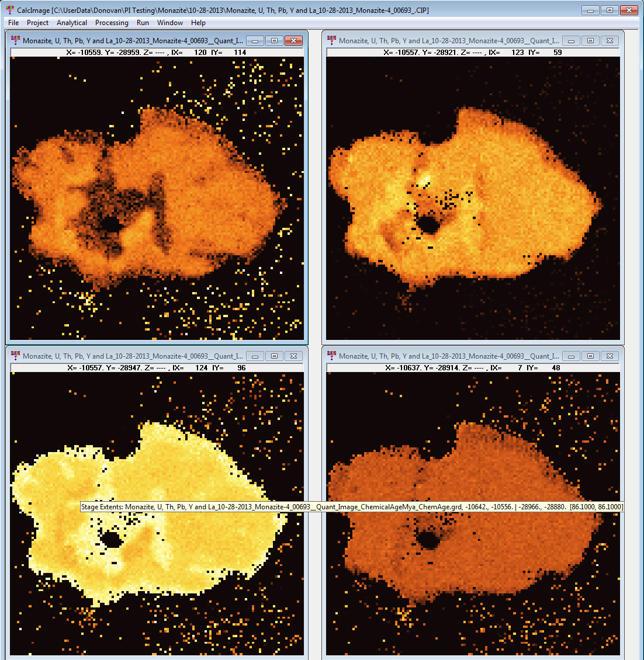The height and width of the screenshot is (660, 644).
Task: Open the Window menu
Action: point(170,23)
